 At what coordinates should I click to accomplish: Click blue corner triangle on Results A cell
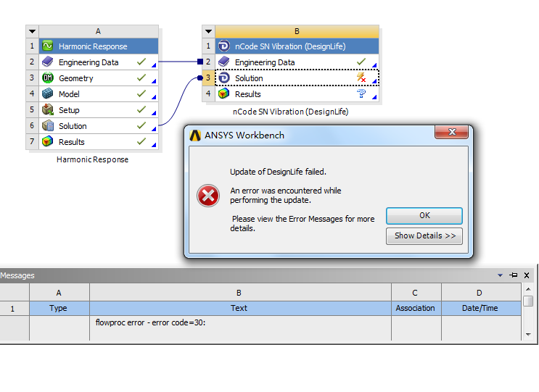point(154,145)
